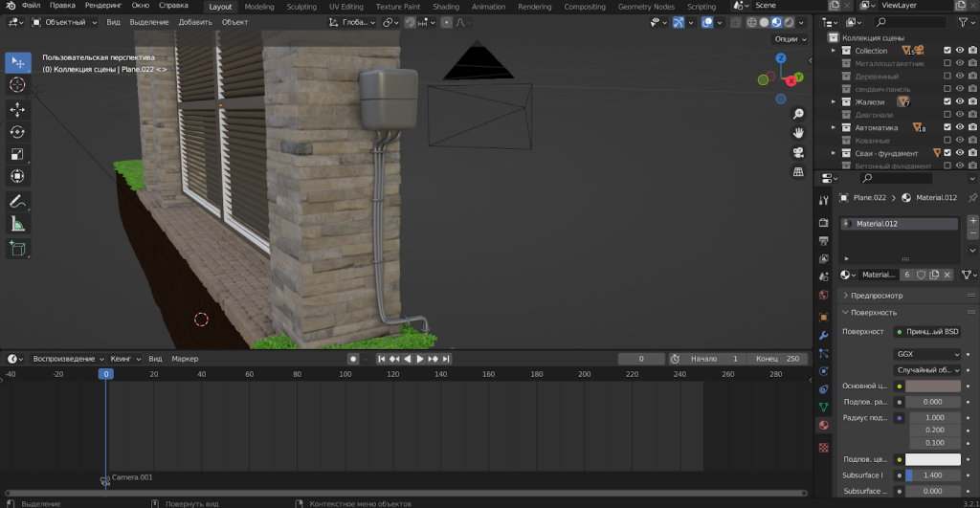Open the GGX distribution dropdown
Image resolution: width=980 pixels, height=508 pixels.
[927, 354]
